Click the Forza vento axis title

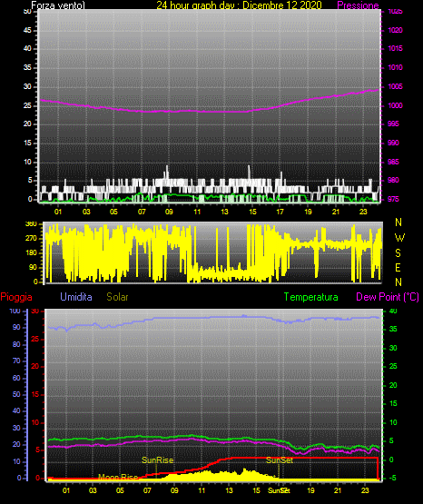[58, 5]
